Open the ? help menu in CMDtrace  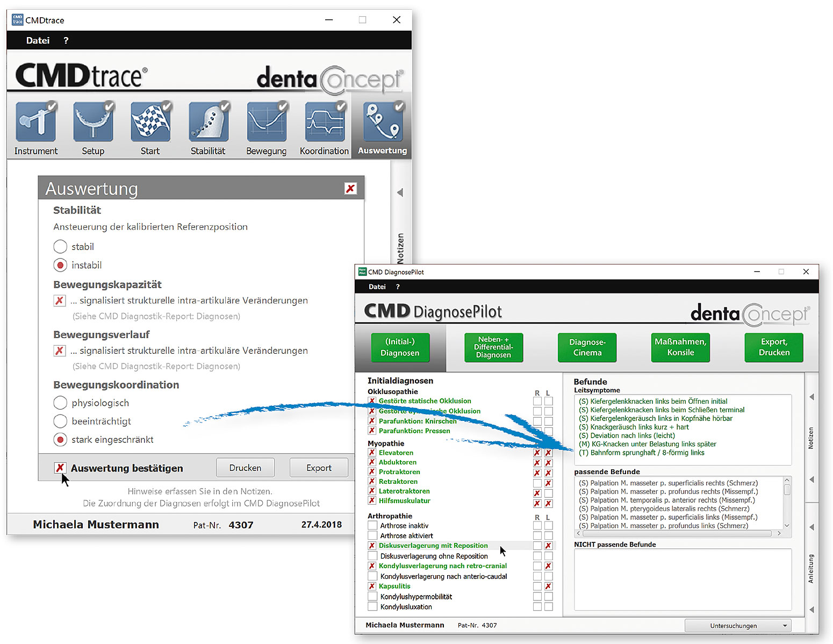pyautogui.click(x=66, y=40)
